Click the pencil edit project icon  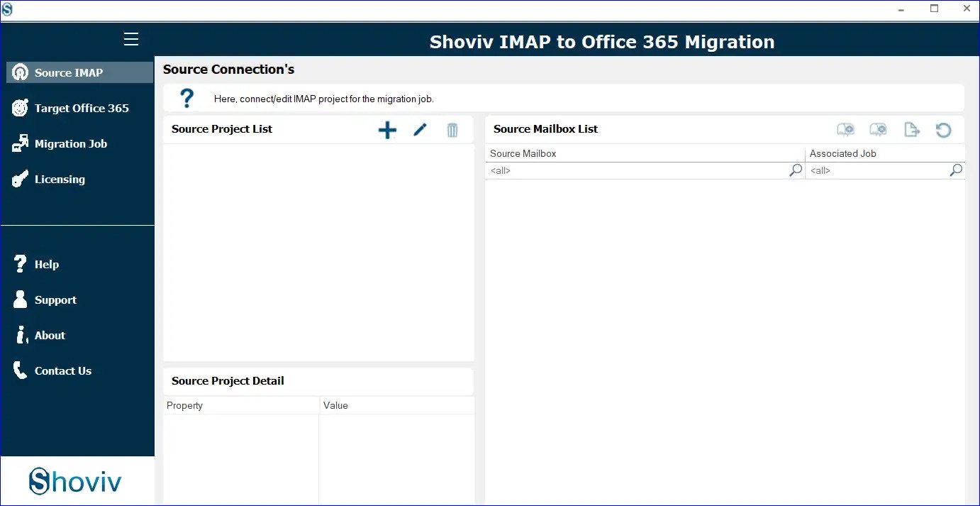click(420, 130)
